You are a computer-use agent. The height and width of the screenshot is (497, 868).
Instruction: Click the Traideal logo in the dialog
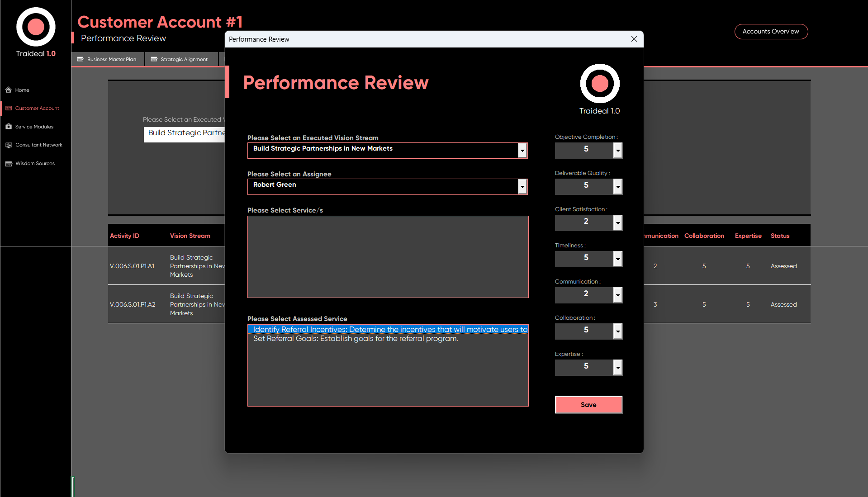pos(600,84)
